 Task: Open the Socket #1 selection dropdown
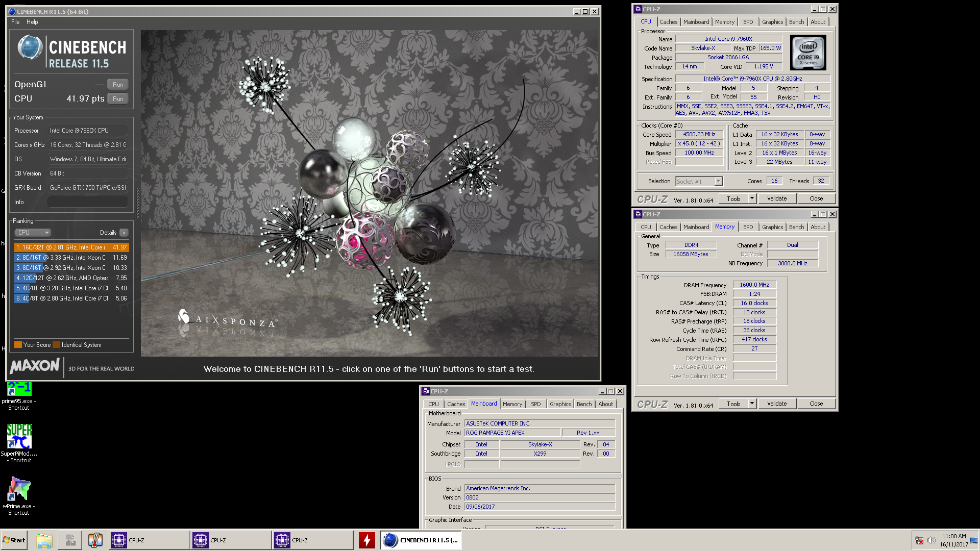[699, 181]
